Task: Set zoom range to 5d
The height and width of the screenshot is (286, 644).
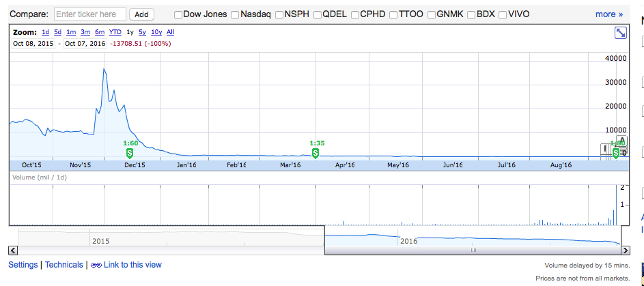Action: 57,32
